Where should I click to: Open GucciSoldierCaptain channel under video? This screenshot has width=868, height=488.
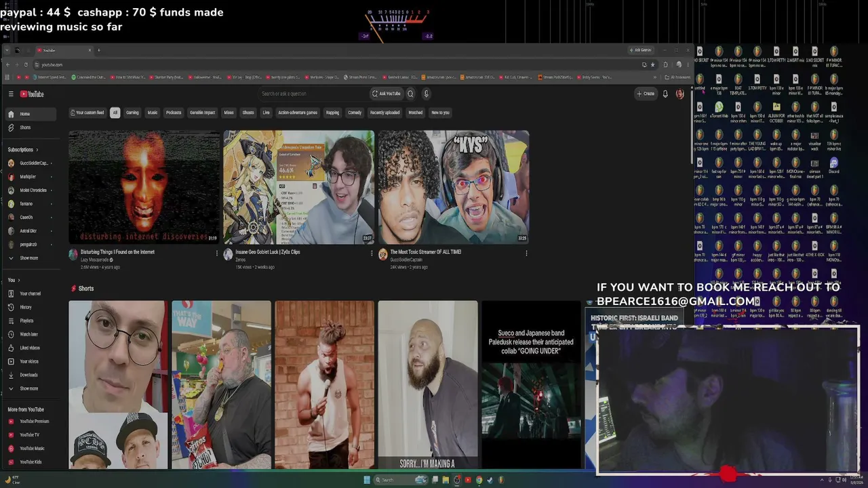coord(406,260)
